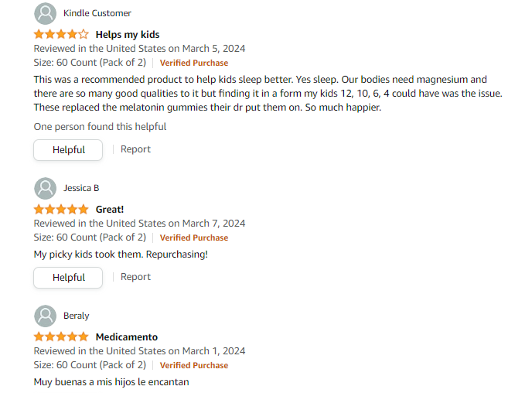
Task: Open the "Great!" review title
Action: tap(110, 210)
